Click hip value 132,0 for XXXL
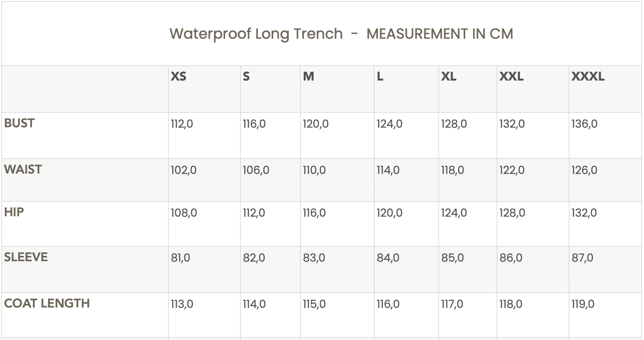The image size is (644, 340). point(584,213)
